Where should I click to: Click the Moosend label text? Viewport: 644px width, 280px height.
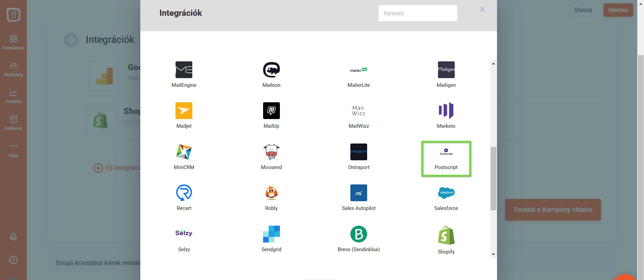tap(271, 167)
